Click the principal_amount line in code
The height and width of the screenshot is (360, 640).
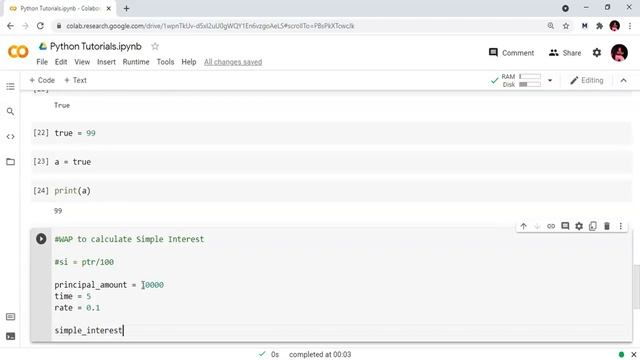tap(109, 285)
